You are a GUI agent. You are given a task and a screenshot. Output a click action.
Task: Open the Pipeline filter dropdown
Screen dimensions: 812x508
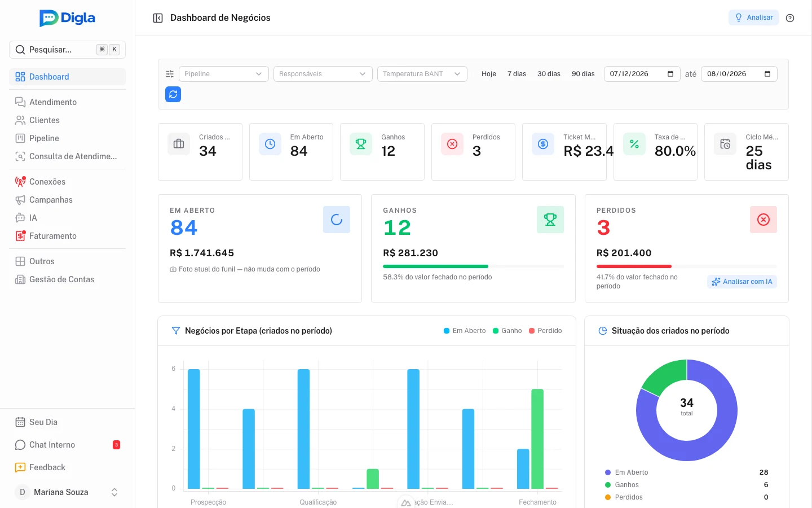click(224, 74)
